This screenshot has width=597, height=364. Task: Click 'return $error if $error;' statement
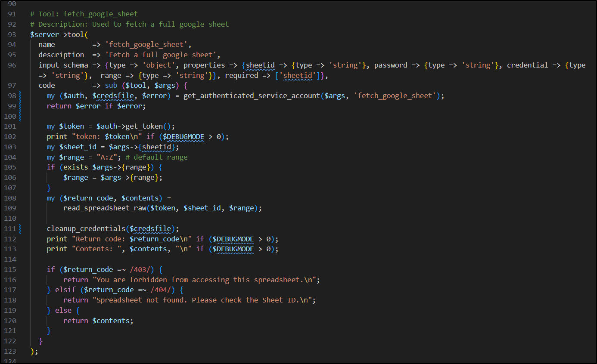[96, 106]
